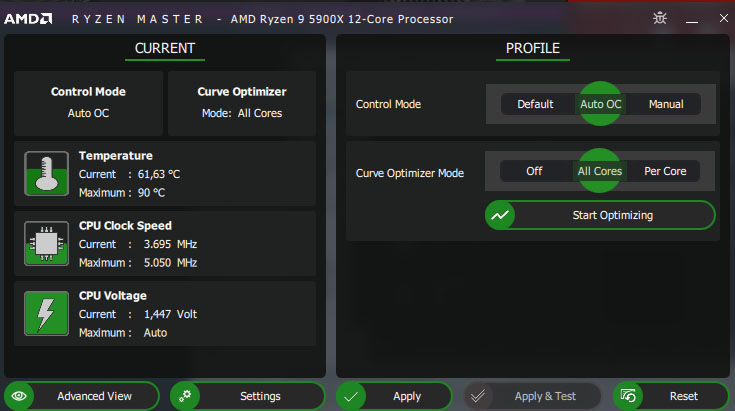Image resolution: width=735 pixels, height=411 pixels.
Task: Click the Curve Optimizer Mode: All Cores card
Action: click(242, 104)
